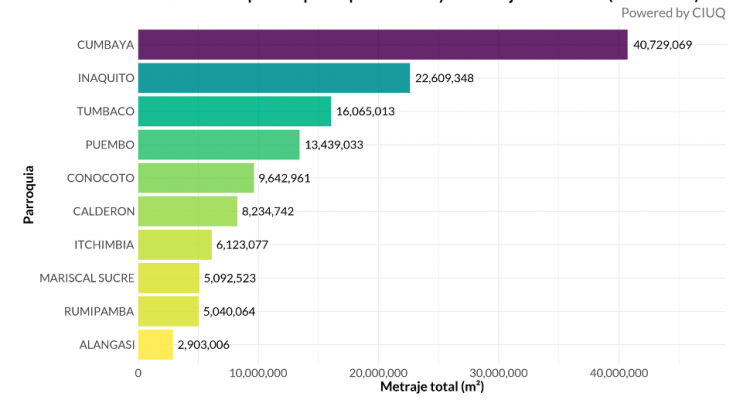Click the 40,000,000 x-axis tick label

[618, 372]
